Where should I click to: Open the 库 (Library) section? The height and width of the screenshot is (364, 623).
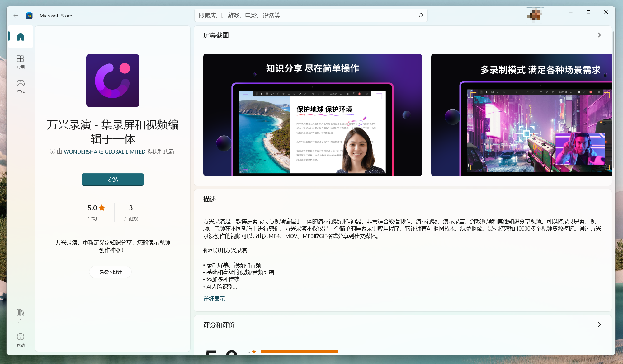click(x=21, y=316)
